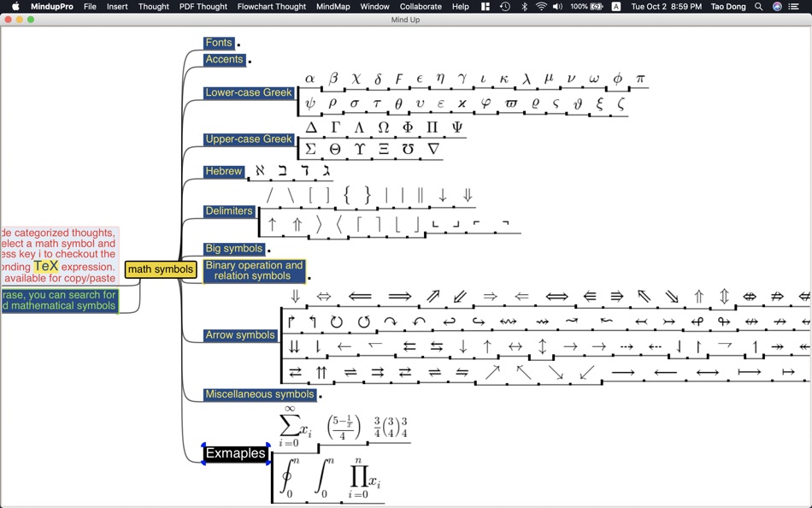
Task: Select the Fonts node
Action: (x=219, y=43)
